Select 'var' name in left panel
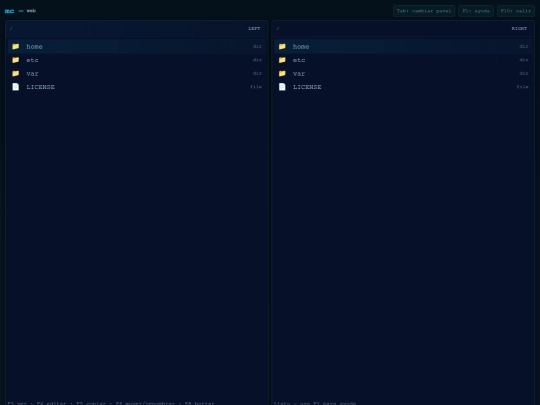Screen dimensions: 540x405 tap(32, 73)
